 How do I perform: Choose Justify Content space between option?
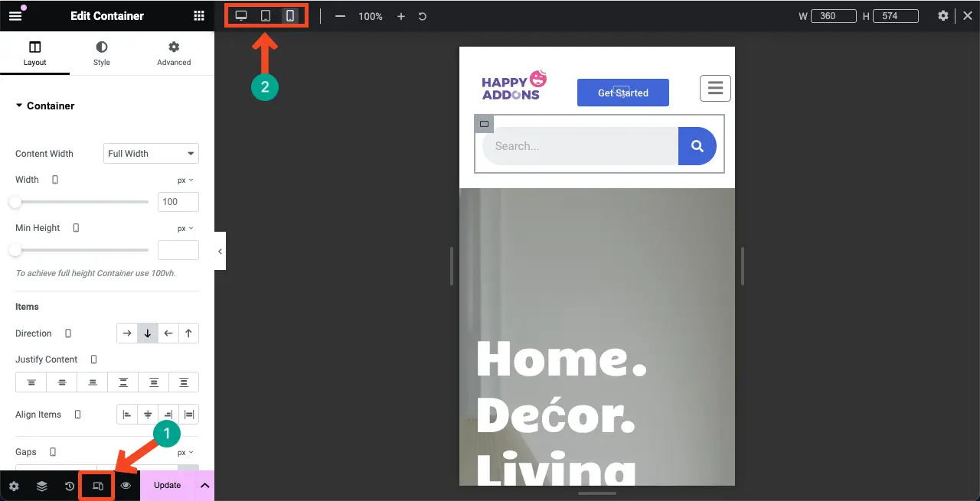[x=123, y=382]
